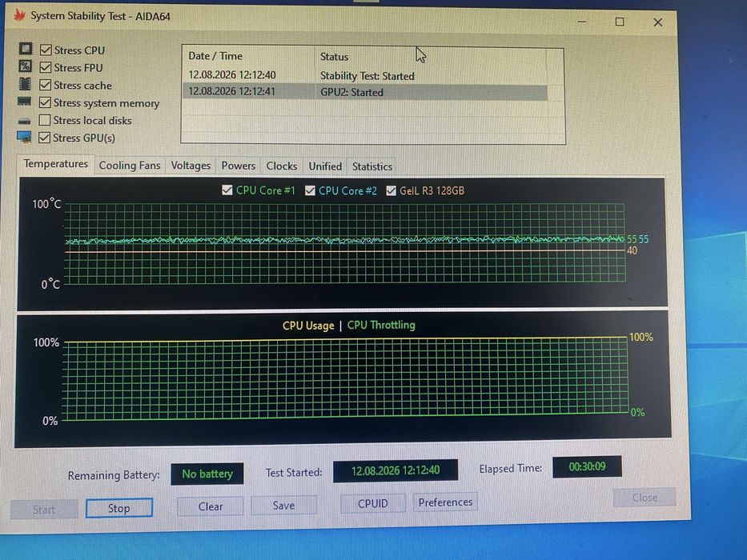Viewport: 747px width, 560px height.
Task: Click the Test Started time value
Action: point(396,470)
